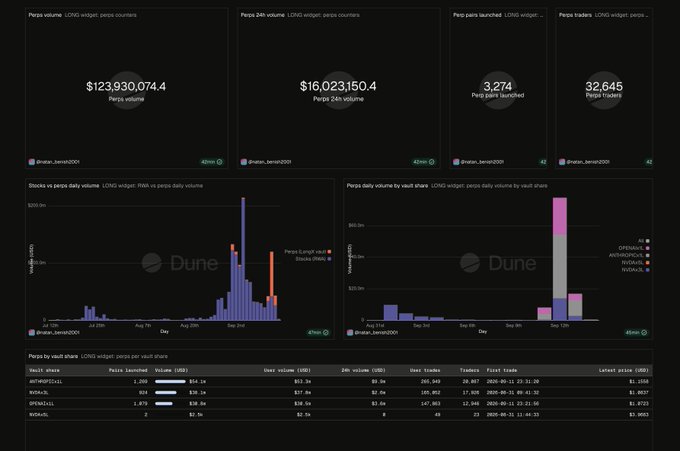Click the volume progress bar in the ANTHROPICx1L row

(170, 382)
